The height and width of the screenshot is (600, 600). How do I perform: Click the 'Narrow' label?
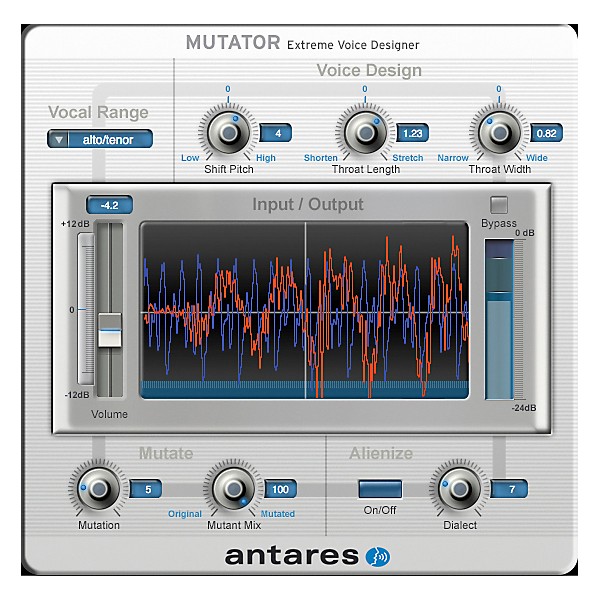pyautogui.click(x=453, y=158)
